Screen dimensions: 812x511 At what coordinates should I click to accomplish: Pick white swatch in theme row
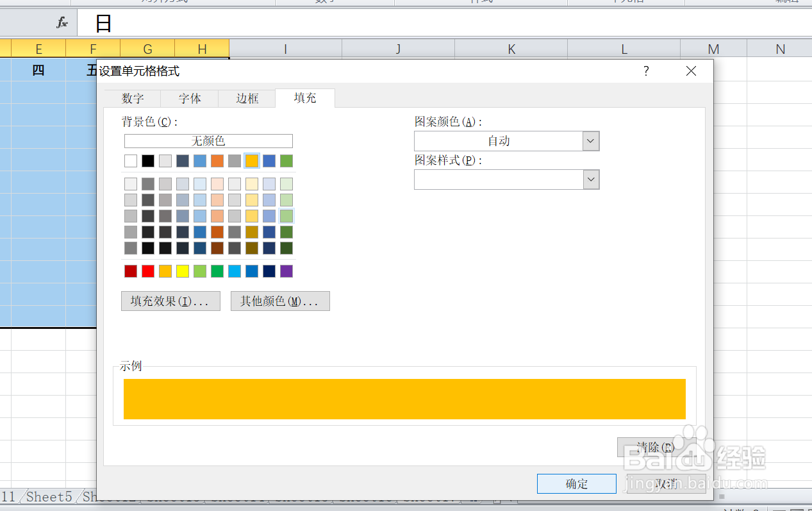[x=131, y=161]
